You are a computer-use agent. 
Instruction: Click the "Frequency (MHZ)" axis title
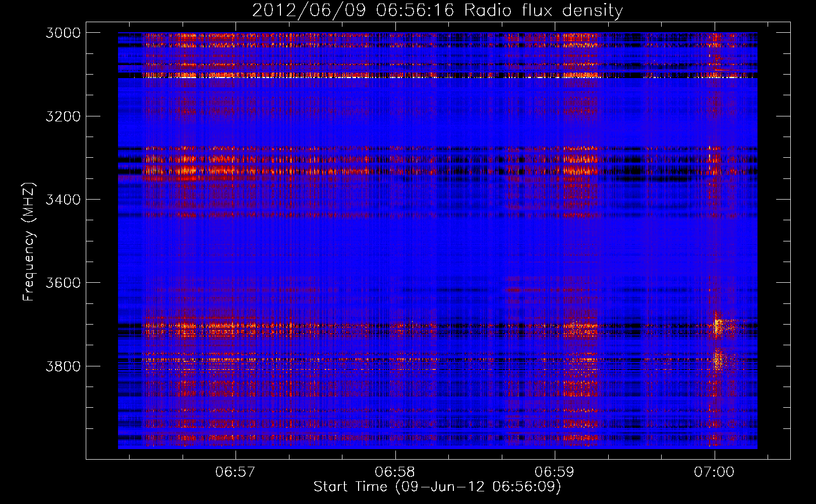(29, 241)
